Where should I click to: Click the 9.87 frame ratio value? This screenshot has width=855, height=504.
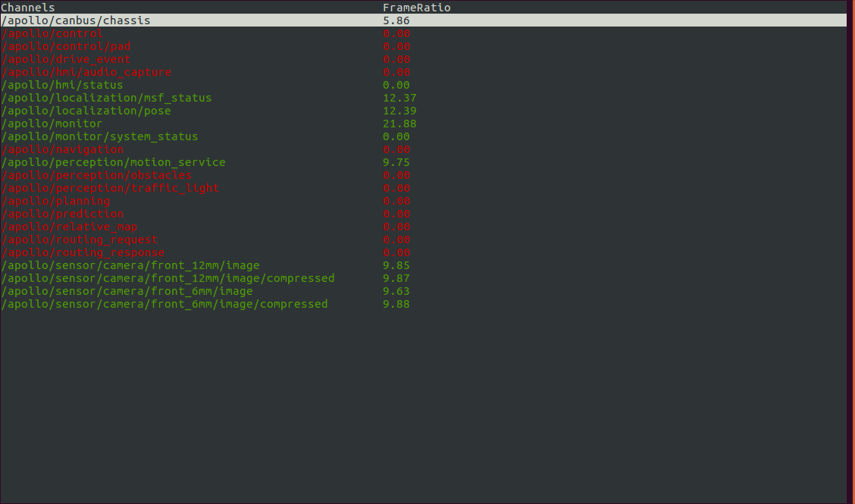point(396,279)
